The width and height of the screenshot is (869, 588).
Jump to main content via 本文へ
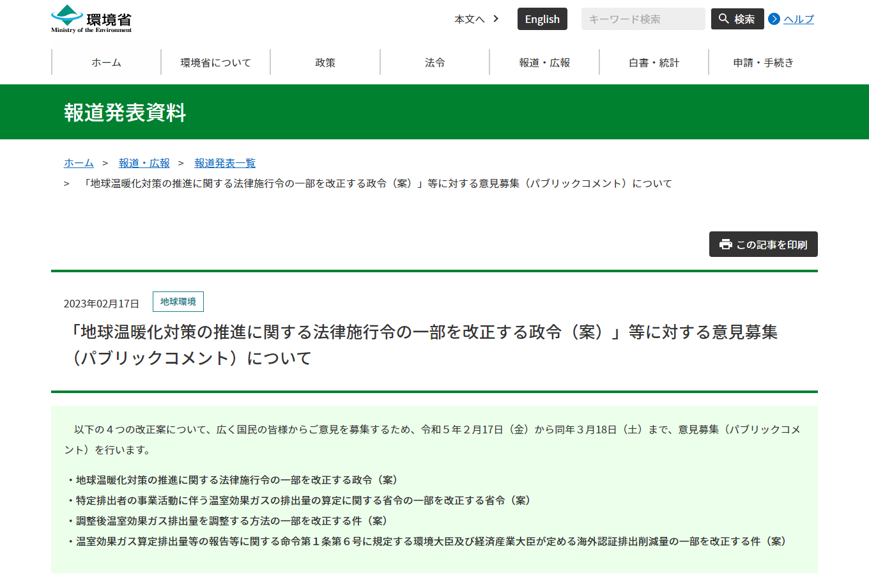[470, 19]
